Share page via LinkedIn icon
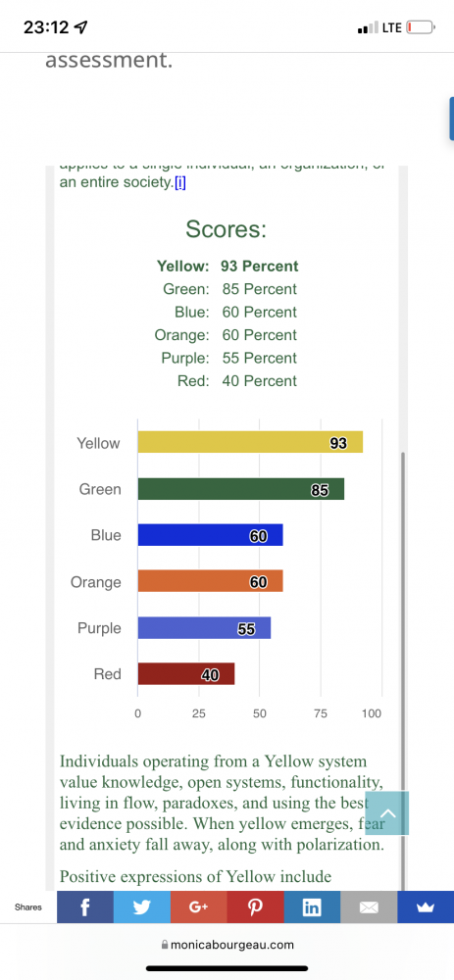Viewport: 454px width, 980px height. pyautogui.click(x=312, y=906)
